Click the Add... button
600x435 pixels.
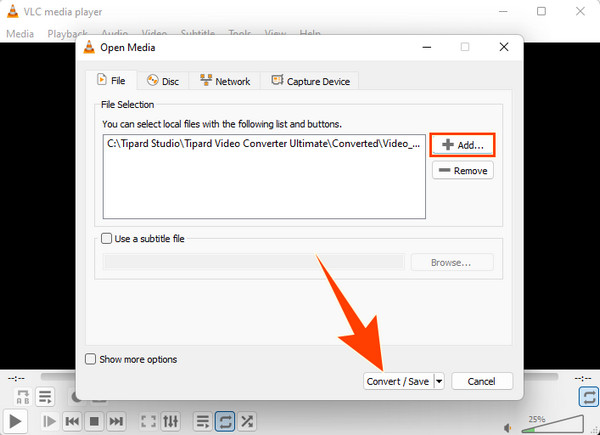pyautogui.click(x=463, y=145)
